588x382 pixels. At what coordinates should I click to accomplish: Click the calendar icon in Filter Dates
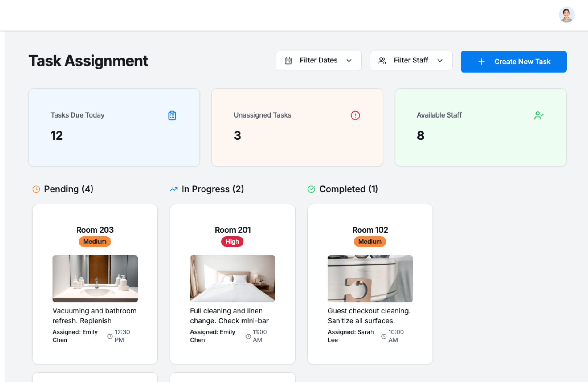coord(288,61)
